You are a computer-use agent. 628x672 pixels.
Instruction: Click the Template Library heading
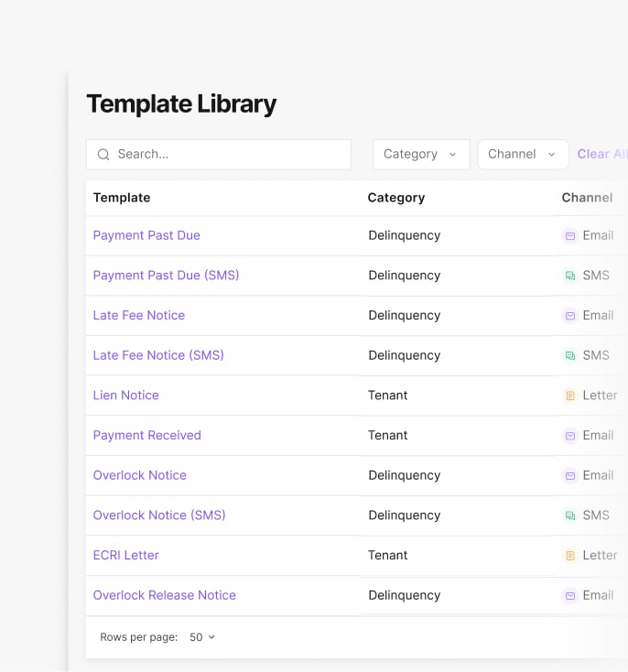coord(181,104)
